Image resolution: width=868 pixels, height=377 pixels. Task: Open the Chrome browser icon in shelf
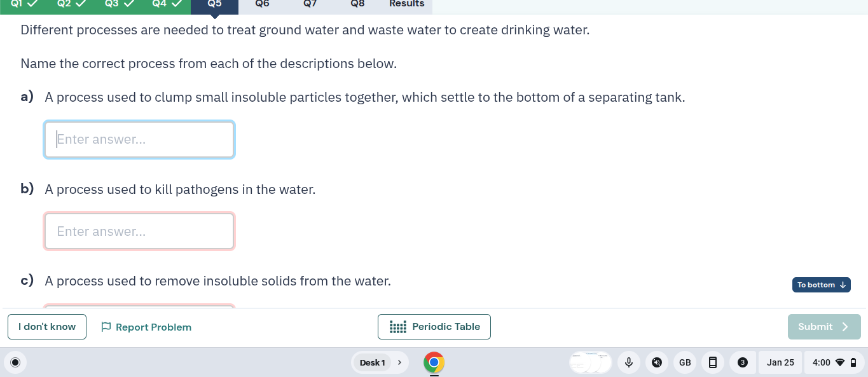coord(434,362)
